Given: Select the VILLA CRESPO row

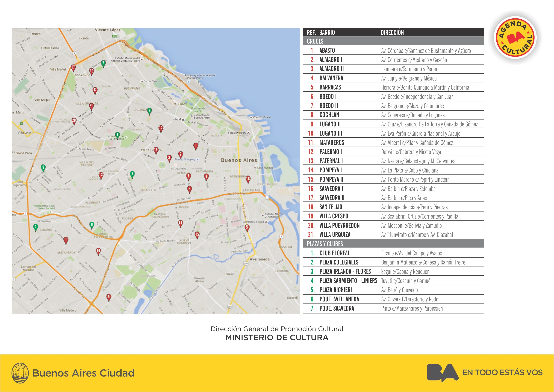Looking at the screenshot, I should point(393,216).
